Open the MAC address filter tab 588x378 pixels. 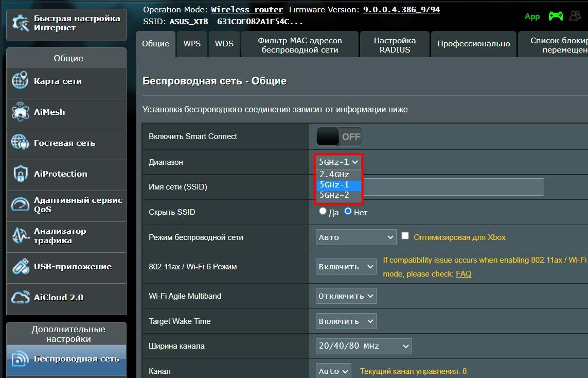coord(299,45)
